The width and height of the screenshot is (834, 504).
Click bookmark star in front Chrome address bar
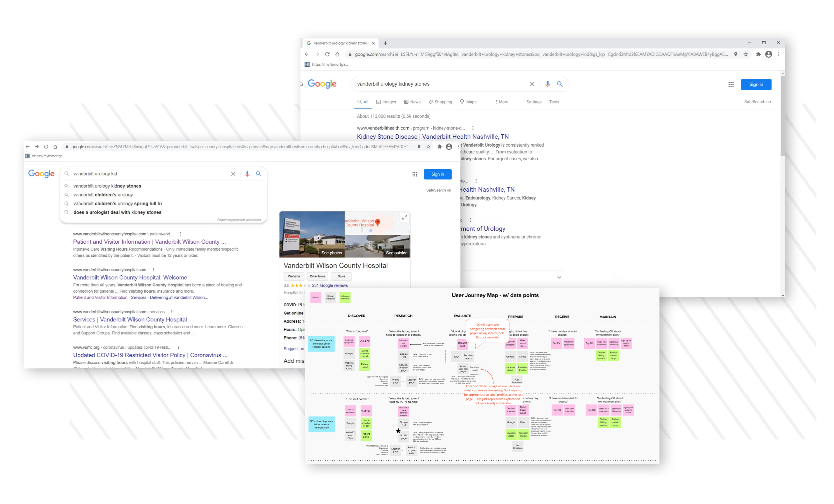[x=428, y=146]
